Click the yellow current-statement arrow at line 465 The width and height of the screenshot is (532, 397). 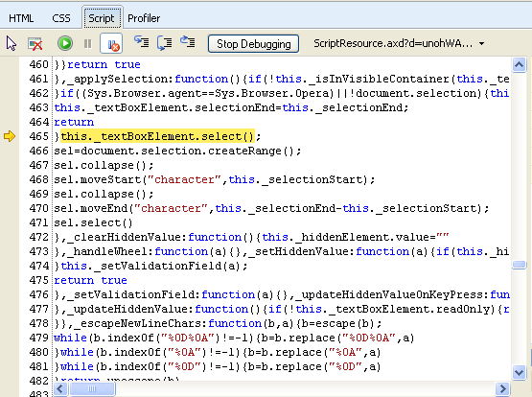click(10, 136)
